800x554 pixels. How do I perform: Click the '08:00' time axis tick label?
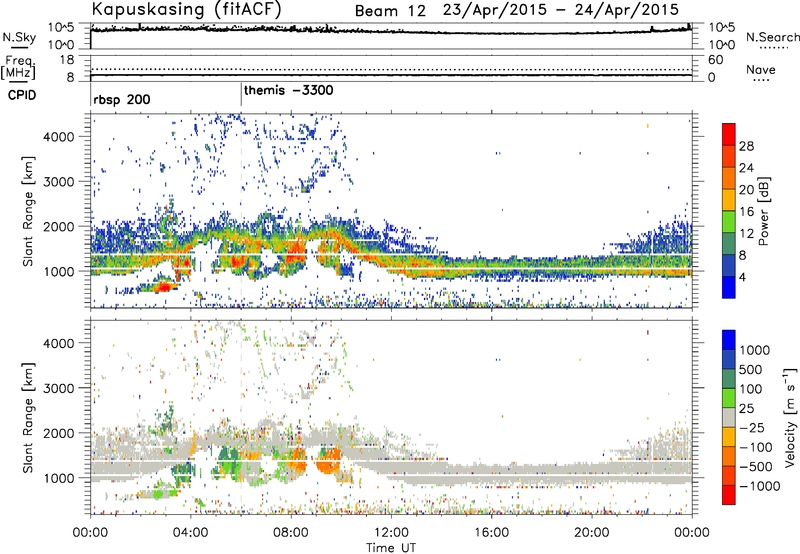290,533
